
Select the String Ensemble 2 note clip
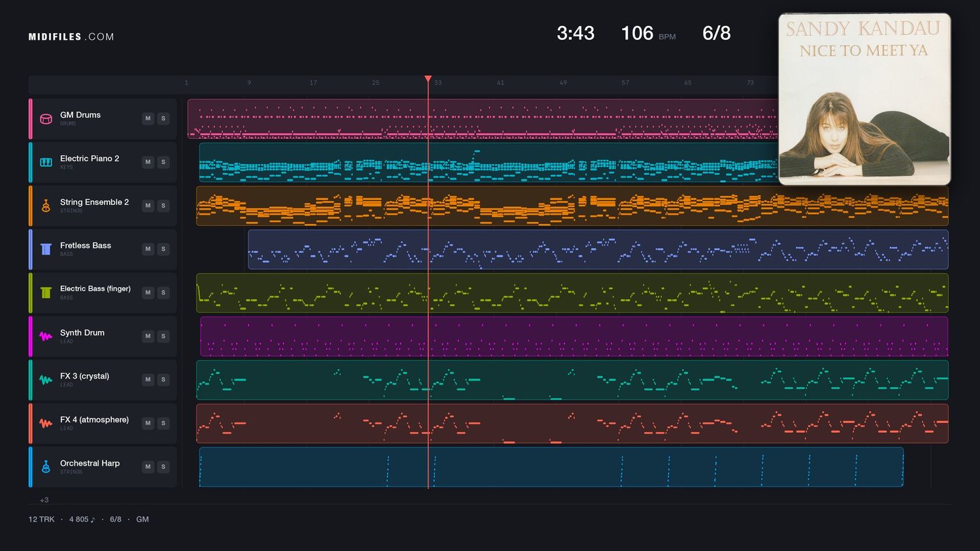[x=572, y=206]
